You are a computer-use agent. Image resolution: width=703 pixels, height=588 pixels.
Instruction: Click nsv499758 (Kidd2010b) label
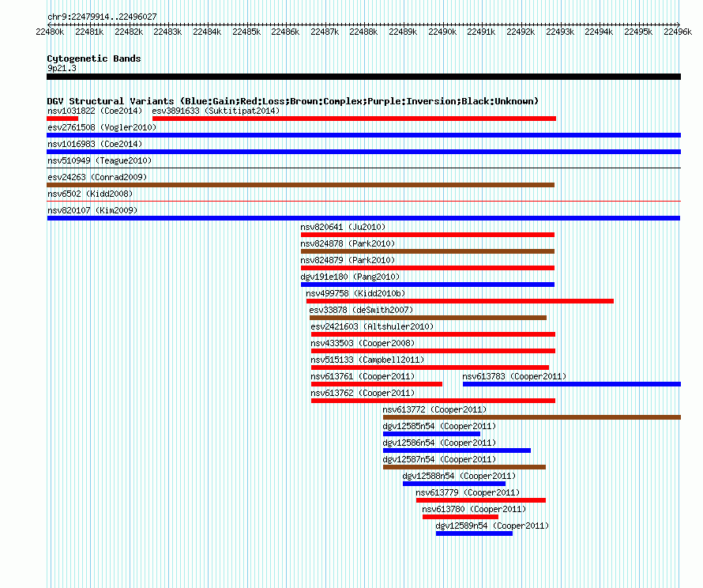355,293
